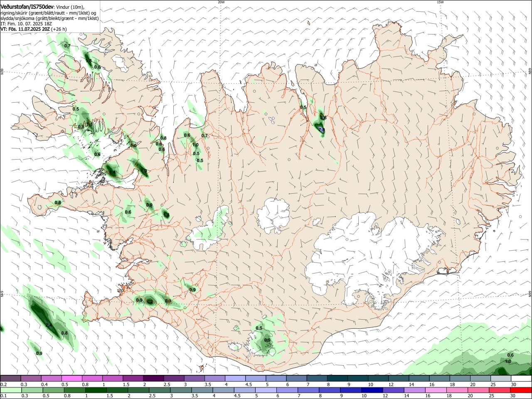Select the white swatch labeled 30 in snow legend

pos(521,378)
